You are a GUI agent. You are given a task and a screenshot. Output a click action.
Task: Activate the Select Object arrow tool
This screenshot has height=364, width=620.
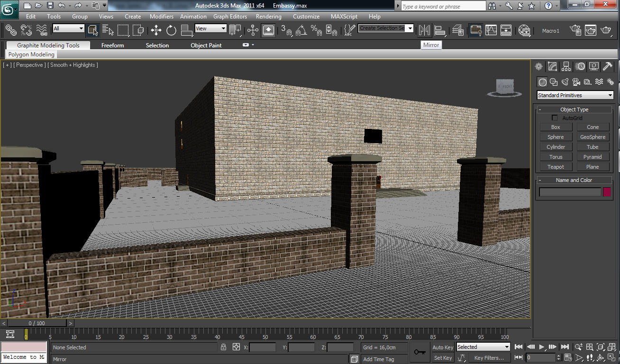92,30
